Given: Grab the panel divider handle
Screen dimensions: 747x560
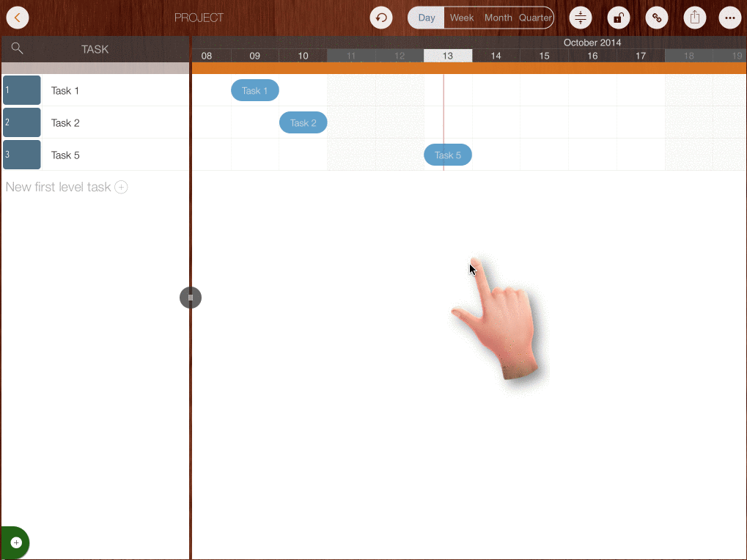Looking at the screenshot, I should tap(191, 298).
